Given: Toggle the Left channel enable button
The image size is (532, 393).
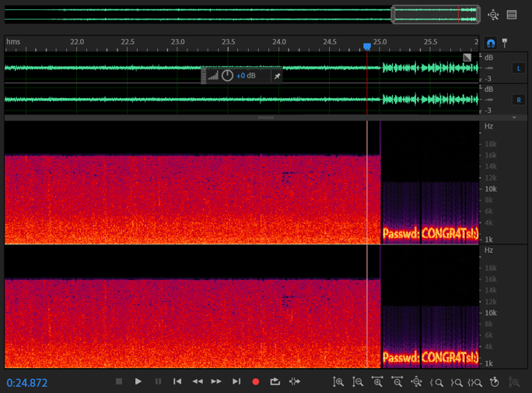Looking at the screenshot, I should 518,68.
